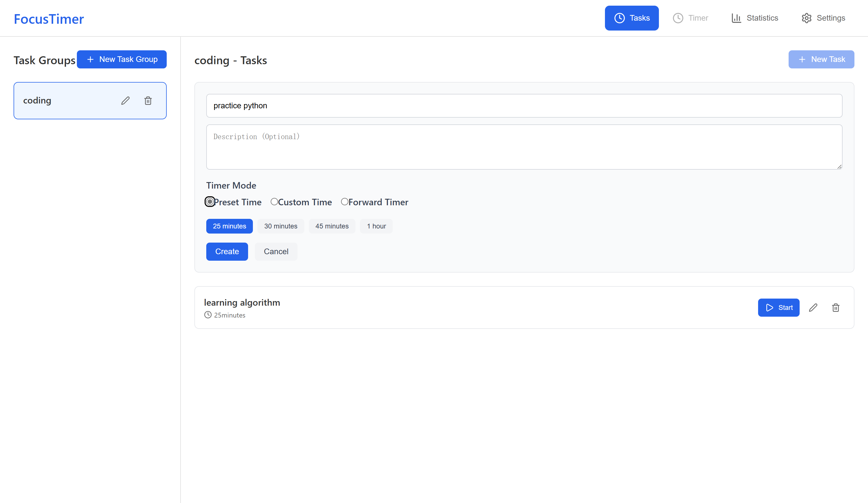Delete the learning algorithm task trash icon
The width and height of the screenshot is (868, 503).
click(836, 308)
